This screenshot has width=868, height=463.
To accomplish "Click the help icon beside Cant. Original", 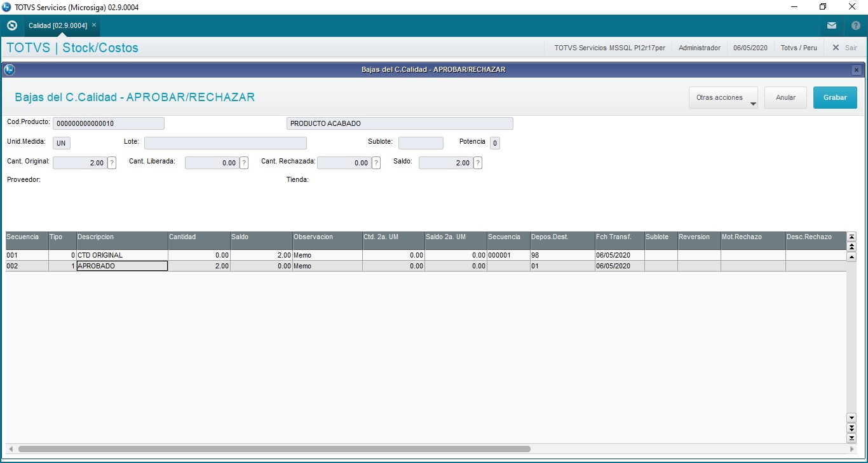I will pos(112,163).
